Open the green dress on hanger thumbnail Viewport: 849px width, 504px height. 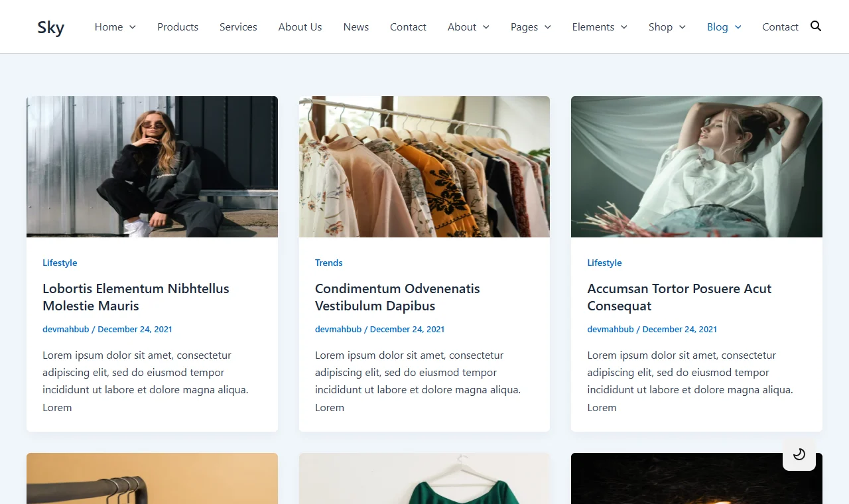[424, 478]
